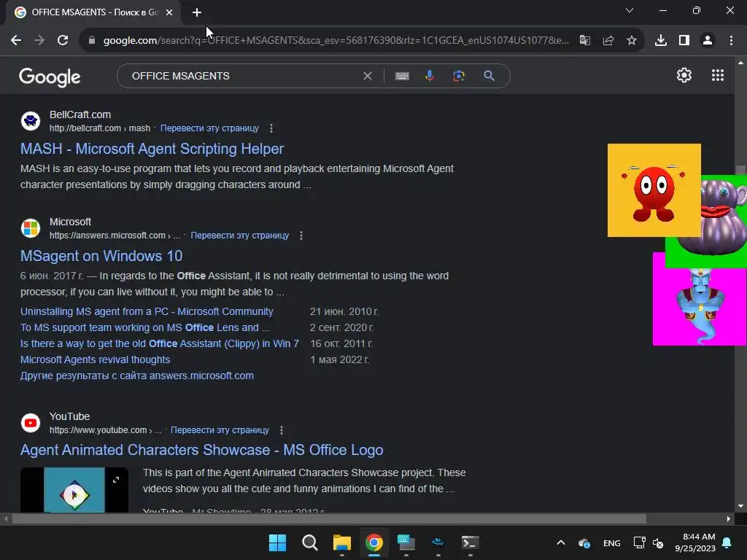Viewport: 747px width, 560px height.
Task: Open more options for BellCraft result
Action: click(271, 128)
